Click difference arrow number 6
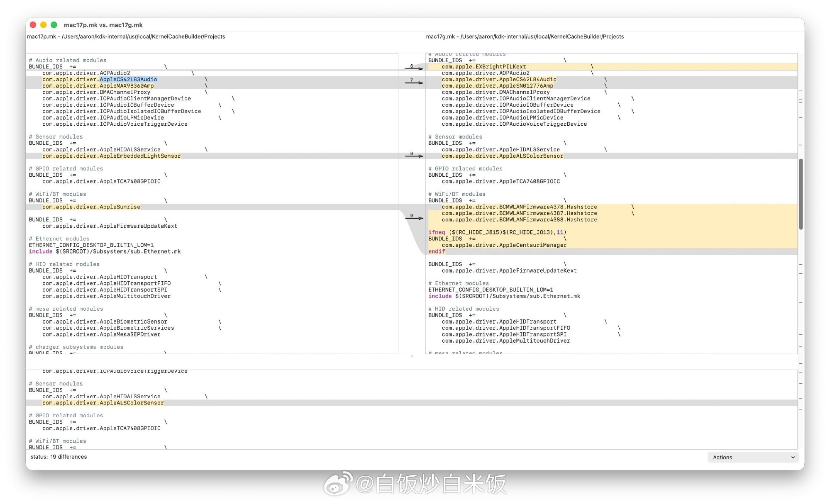This screenshot has height=504, width=830. 414,68
